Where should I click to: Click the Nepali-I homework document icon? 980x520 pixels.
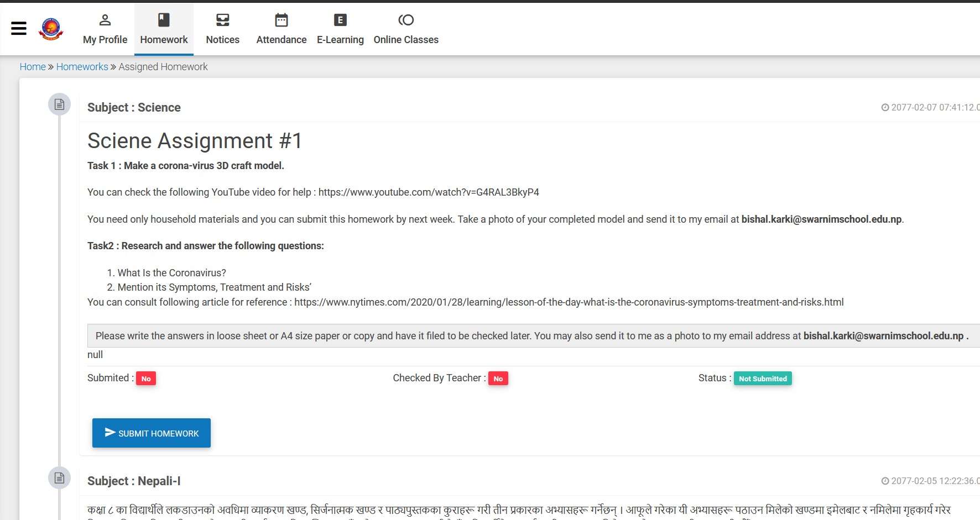pos(59,478)
